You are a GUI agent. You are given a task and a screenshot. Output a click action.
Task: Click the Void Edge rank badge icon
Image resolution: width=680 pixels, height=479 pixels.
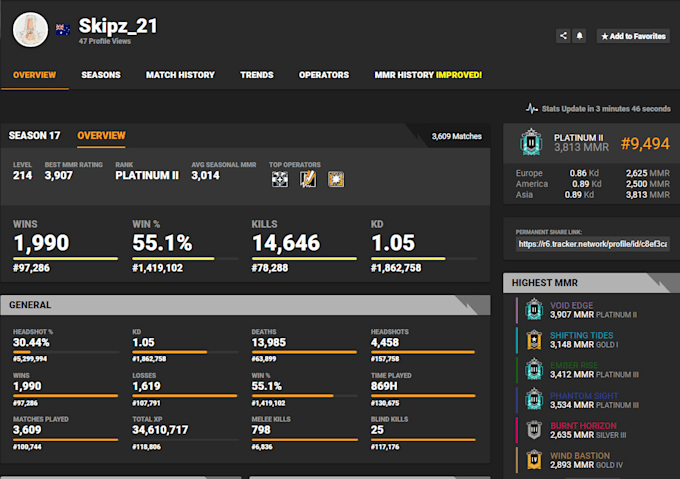point(534,310)
